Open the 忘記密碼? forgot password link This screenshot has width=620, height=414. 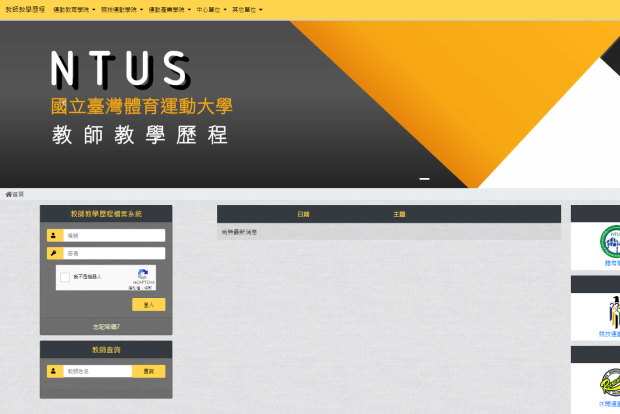[x=106, y=327]
